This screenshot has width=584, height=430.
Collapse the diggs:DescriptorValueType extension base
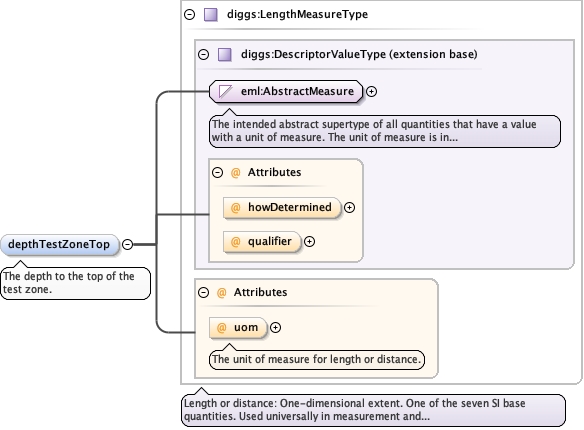[203, 54]
